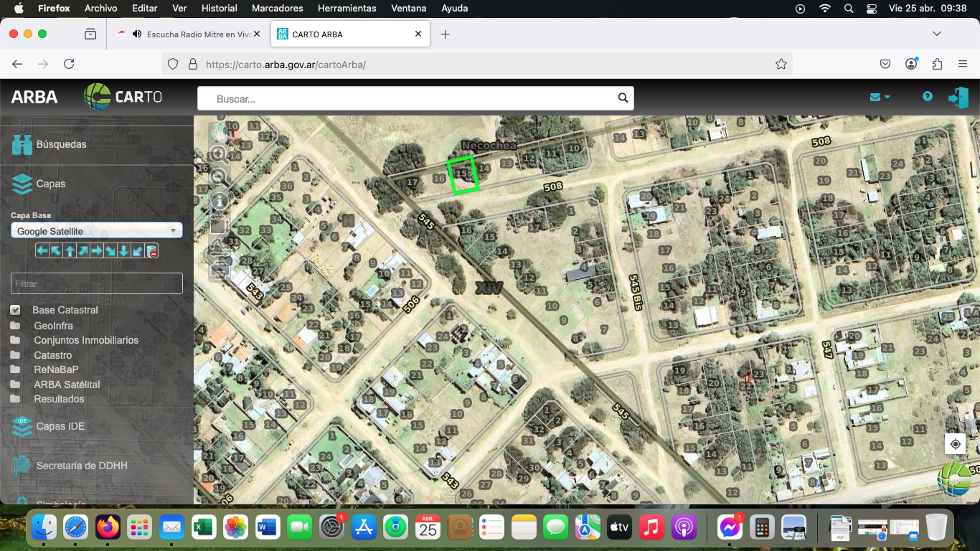Mute the Radio Mitre tab audio
Screen dimensions: 980x551
[137, 34]
